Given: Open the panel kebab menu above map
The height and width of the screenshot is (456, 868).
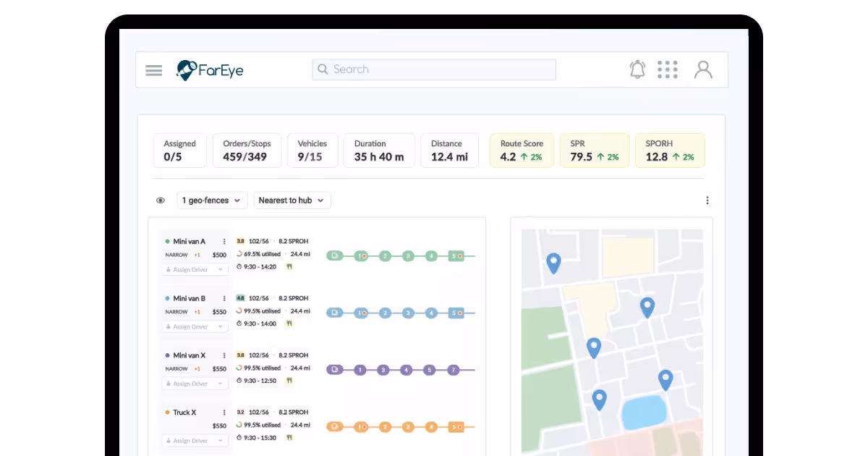Looking at the screenshot, I should [707, 200].
